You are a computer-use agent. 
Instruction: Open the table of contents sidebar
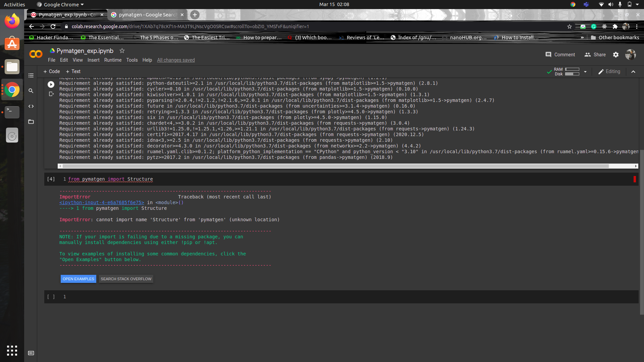(31, 75)
